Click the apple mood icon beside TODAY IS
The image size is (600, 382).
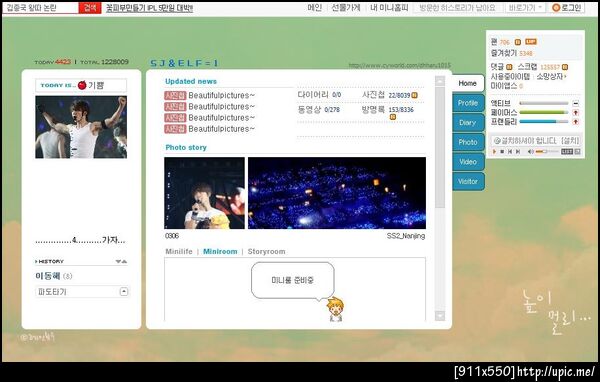click(x=82, y=85)
